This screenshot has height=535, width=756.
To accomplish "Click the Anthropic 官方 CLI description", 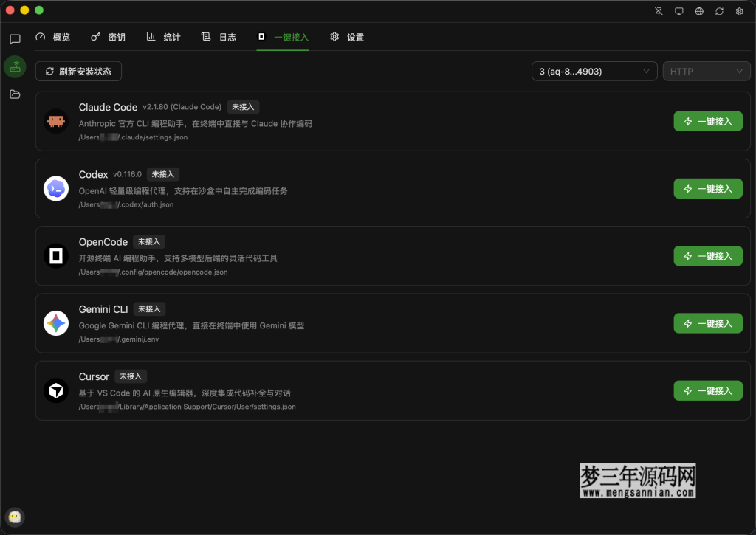I will 195,124.
